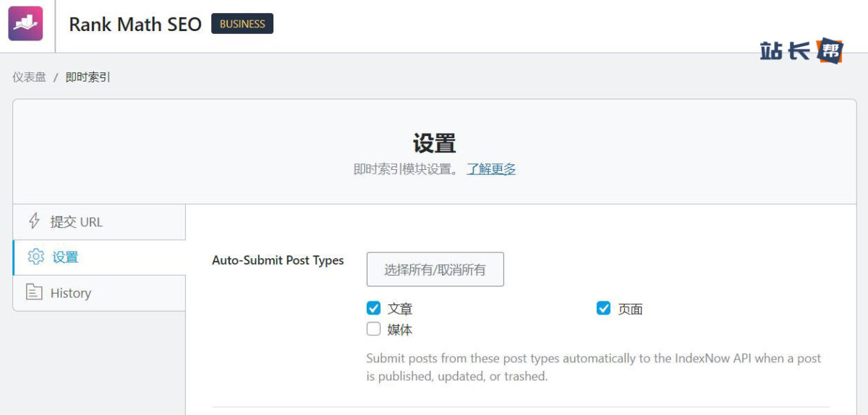The image size is (868, 415).
Task: Click the Rank Math SEO title text
Action: [135, 24]
